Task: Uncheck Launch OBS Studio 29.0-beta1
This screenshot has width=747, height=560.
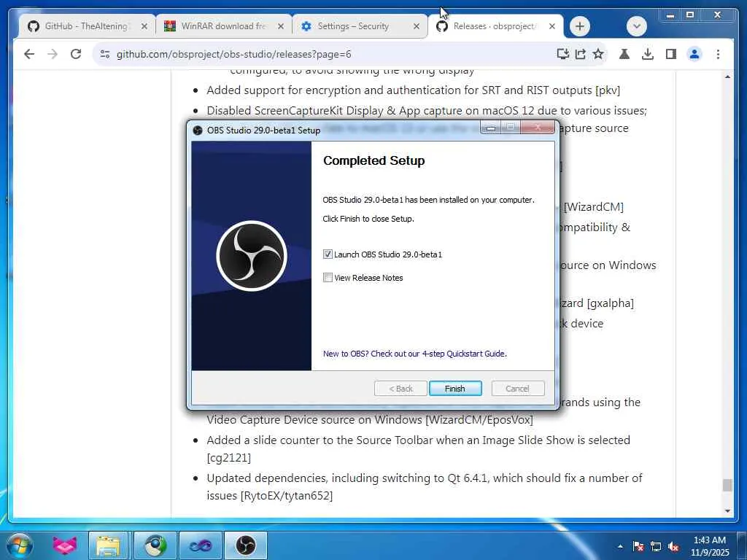Action: click(x=328, y=254)
